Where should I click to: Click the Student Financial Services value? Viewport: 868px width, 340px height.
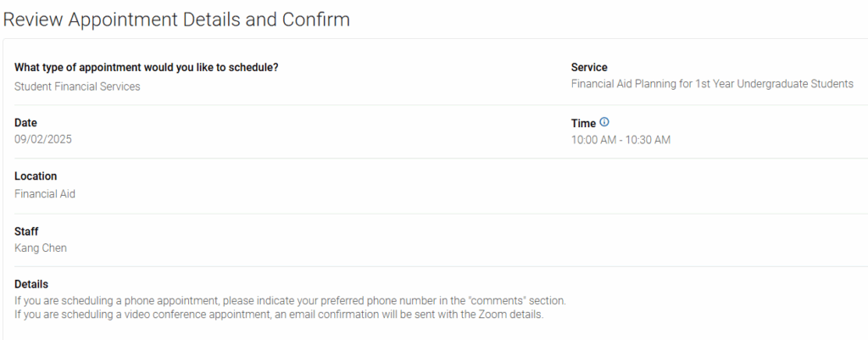77,86
